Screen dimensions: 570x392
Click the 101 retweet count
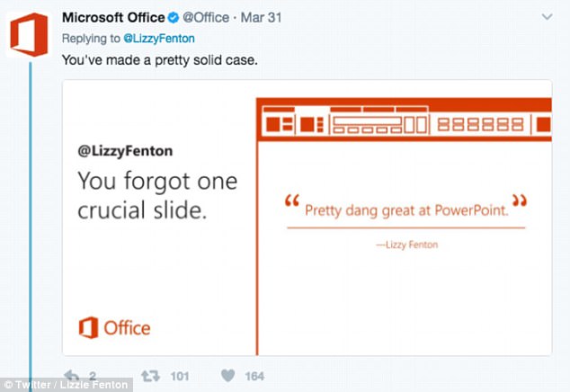click(x=180, y=376)
